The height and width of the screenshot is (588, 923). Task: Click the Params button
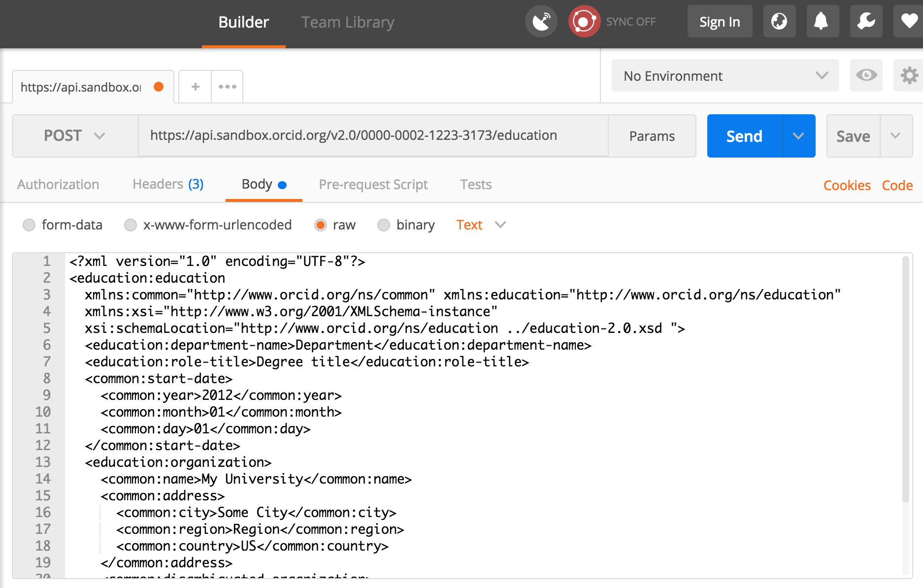652,136
